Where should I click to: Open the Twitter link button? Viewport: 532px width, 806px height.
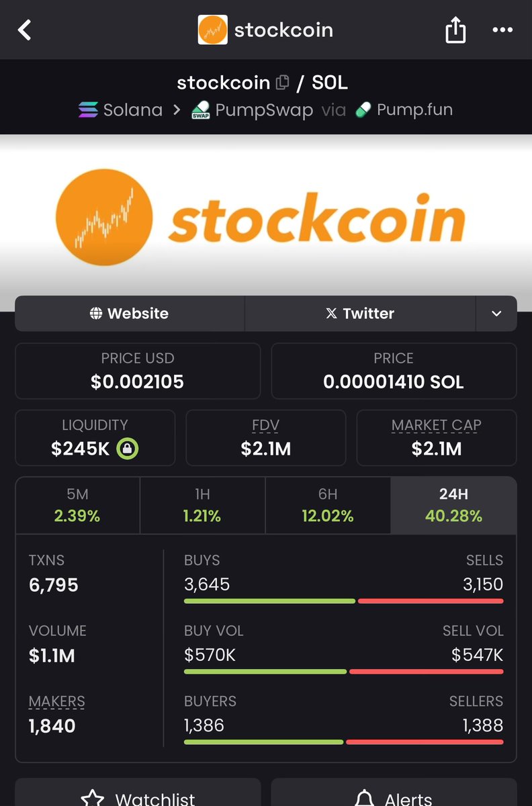coord(360,314)
